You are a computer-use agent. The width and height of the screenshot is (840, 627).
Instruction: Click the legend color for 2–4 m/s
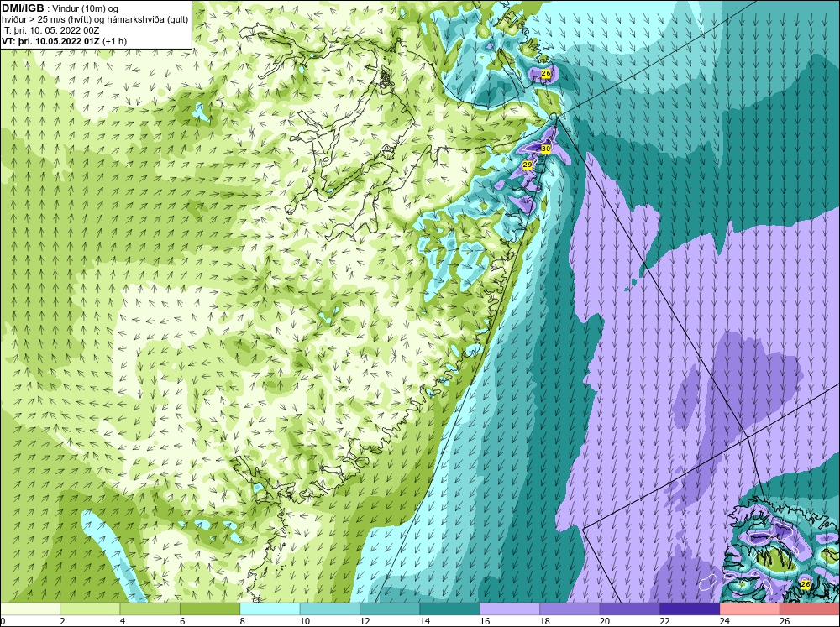[90, 609]
